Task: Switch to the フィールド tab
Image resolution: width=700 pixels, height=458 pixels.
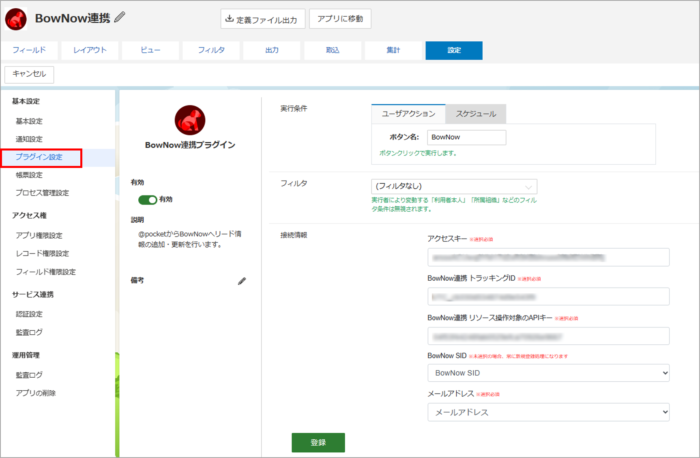Action: click(29, 50)
